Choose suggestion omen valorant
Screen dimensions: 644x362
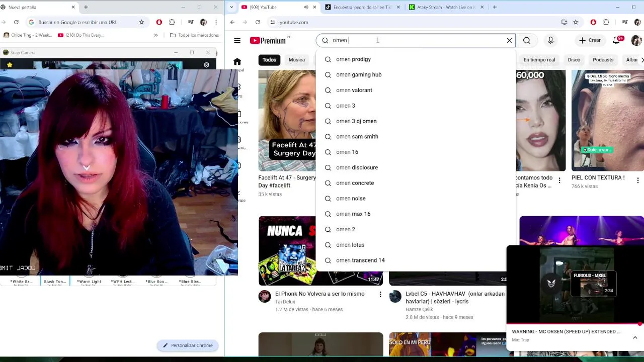(x=416, y=90)
